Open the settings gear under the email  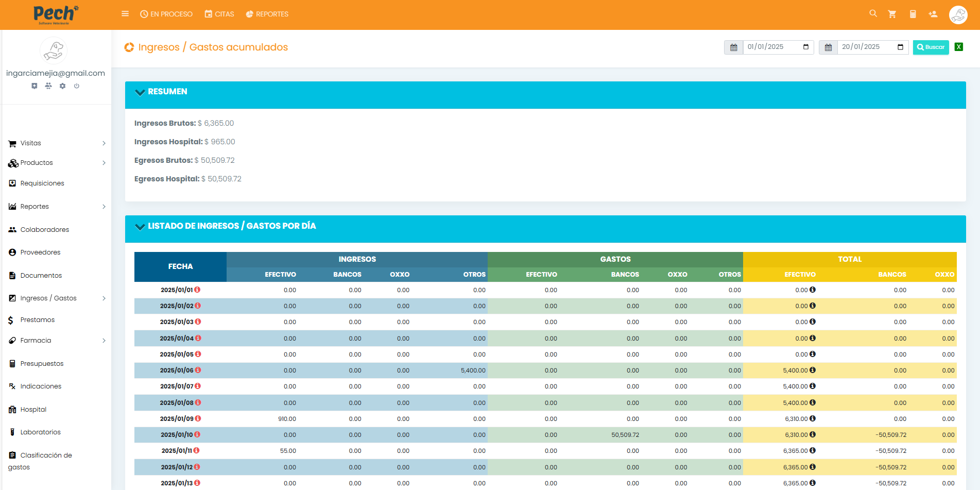pos(62,86)
